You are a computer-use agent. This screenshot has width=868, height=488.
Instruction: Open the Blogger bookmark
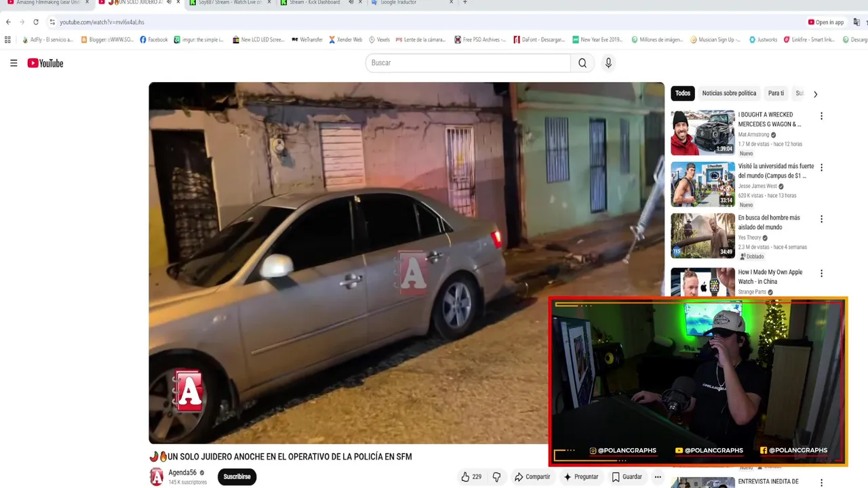(x=107, y=39)
